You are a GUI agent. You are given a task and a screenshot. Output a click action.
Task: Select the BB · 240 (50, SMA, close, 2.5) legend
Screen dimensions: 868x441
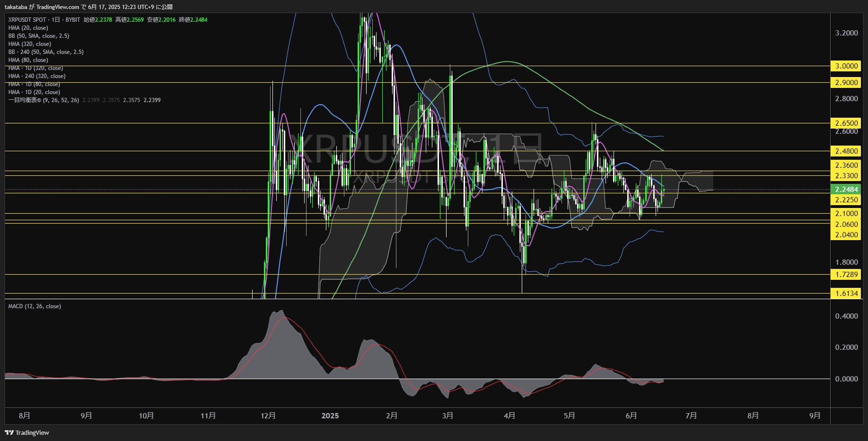[x=46, y=52]
